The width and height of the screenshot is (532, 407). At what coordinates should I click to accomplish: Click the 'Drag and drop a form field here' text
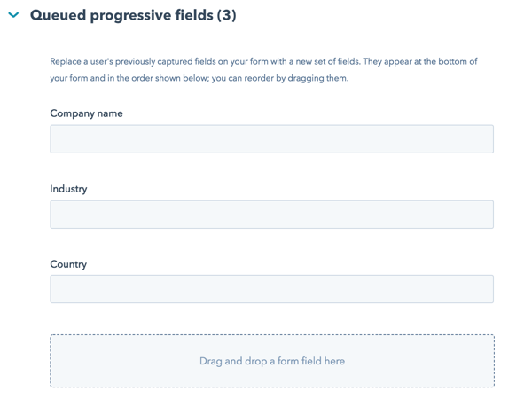tap(271, 361)
